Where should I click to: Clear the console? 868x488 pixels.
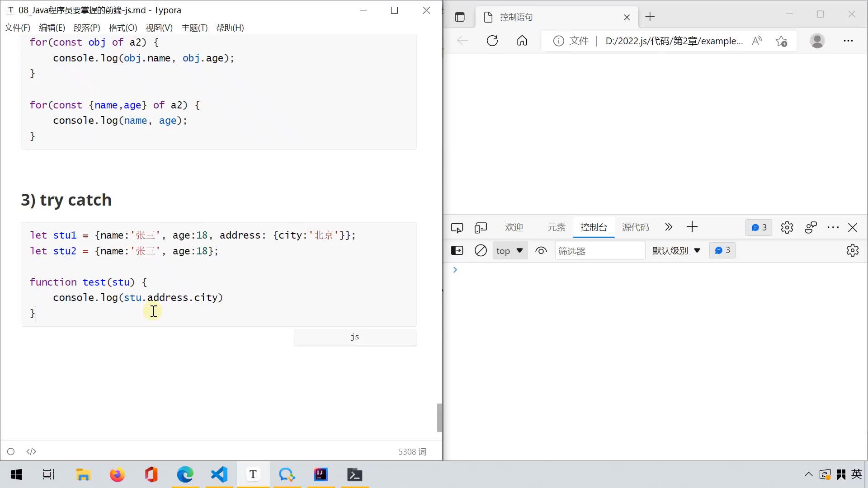tap(481, 251)
